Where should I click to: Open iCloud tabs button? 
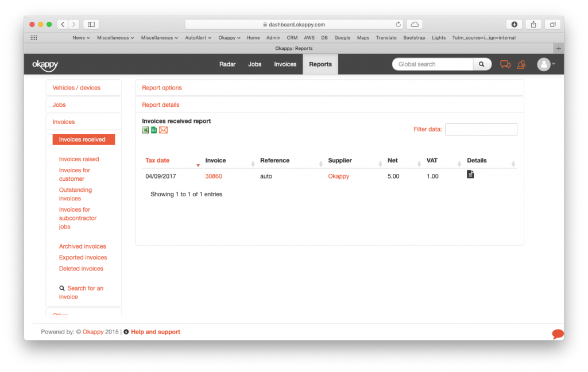click(415, 24)
